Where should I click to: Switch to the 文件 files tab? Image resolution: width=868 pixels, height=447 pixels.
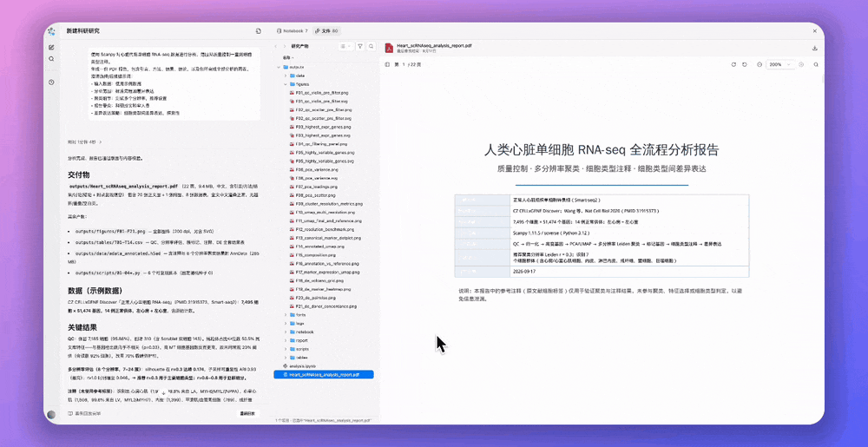pos(326,31)
